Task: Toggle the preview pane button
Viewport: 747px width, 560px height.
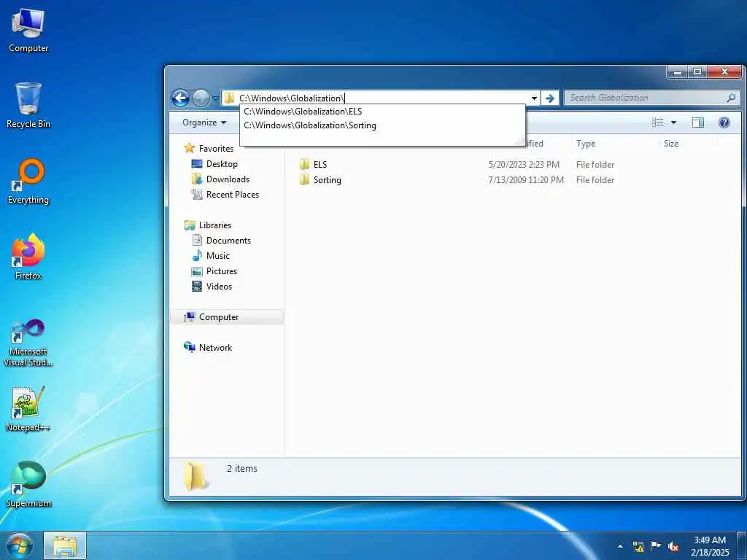Action: pos(698,122)
